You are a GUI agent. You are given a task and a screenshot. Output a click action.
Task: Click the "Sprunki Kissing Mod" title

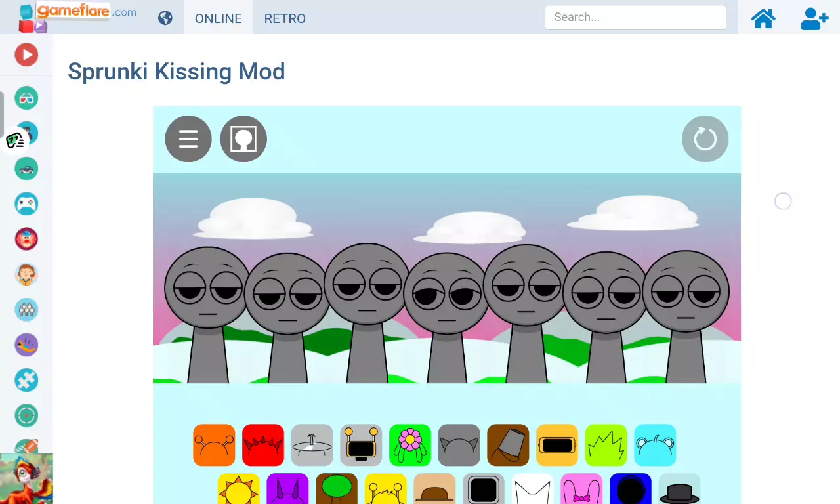(177, 71)
